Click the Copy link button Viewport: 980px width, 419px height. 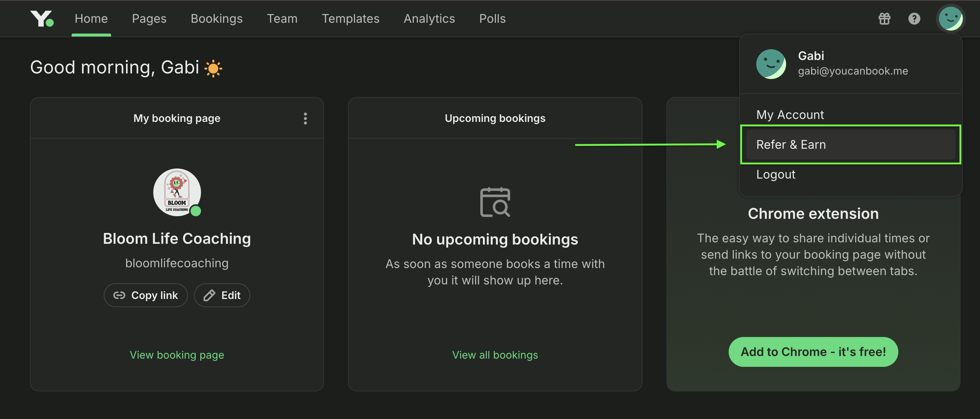pos(146,295)
